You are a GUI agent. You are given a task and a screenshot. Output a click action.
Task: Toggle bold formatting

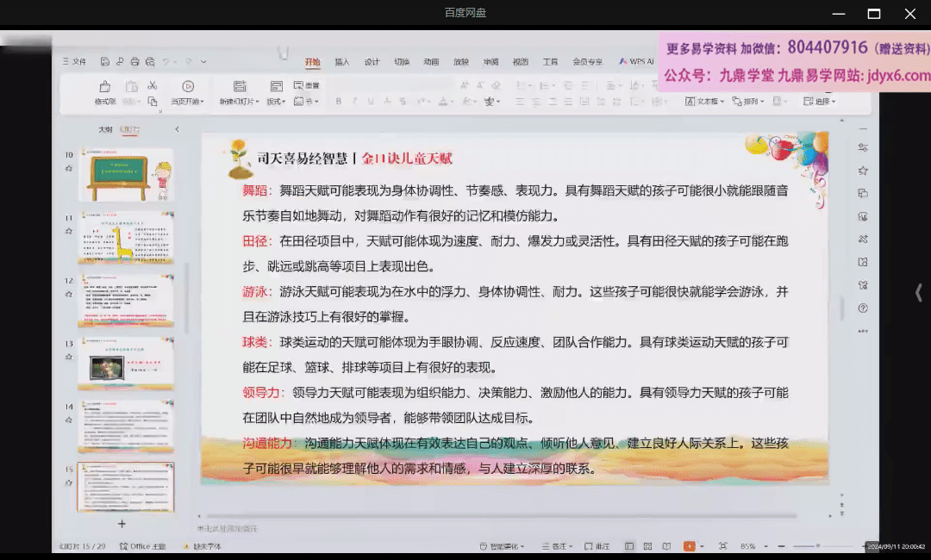pos(338,101)
